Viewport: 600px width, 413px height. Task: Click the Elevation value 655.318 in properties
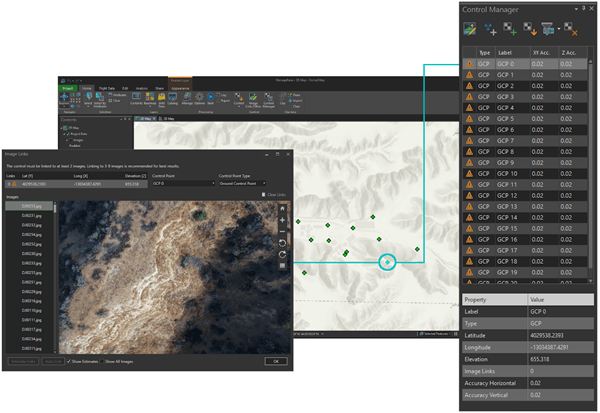pos(540,359)
